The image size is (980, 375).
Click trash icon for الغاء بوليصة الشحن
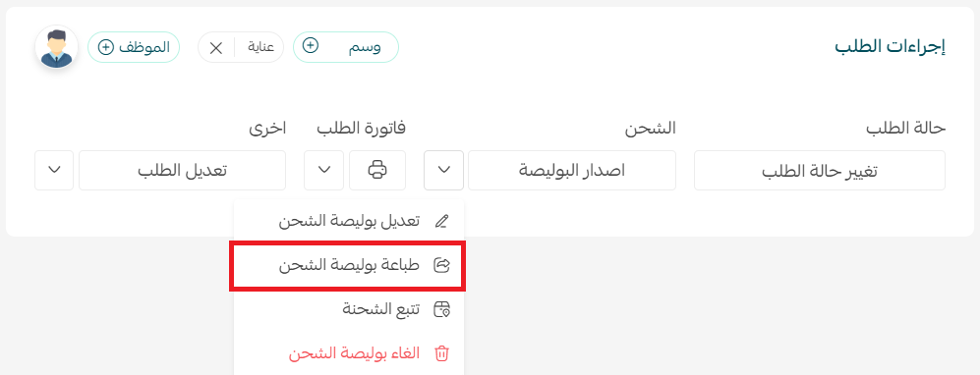[x=442, y=353]
